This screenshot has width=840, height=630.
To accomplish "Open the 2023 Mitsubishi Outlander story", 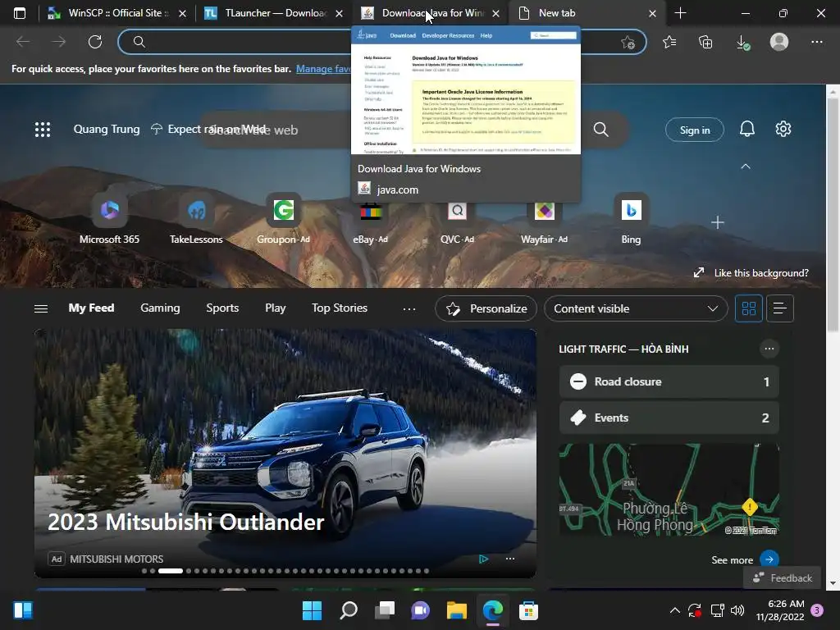I will point(185,522).
